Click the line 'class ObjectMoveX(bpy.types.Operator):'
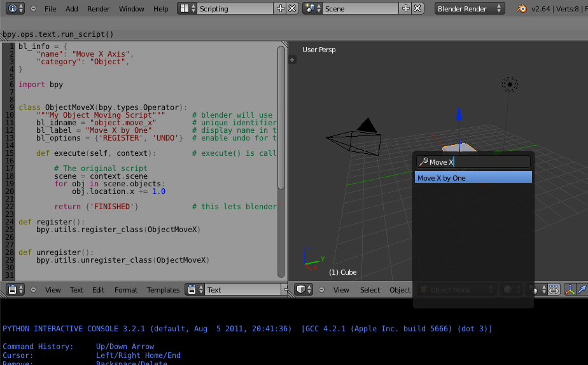Image resolution: width=588 pixels, height=365 pixels. point(102,107)
